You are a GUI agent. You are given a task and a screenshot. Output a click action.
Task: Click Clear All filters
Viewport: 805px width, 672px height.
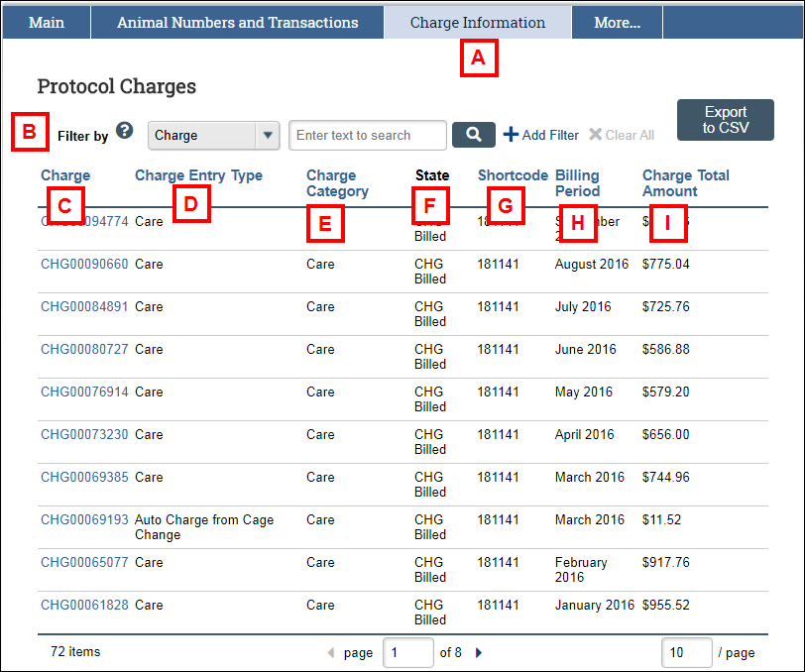pos(622,135)
